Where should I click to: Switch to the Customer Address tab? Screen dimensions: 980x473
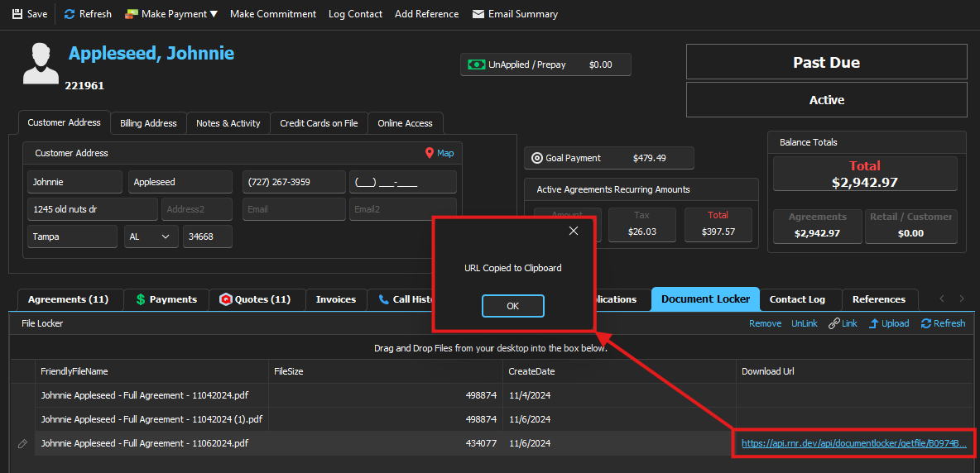click(x=65, y=122)
